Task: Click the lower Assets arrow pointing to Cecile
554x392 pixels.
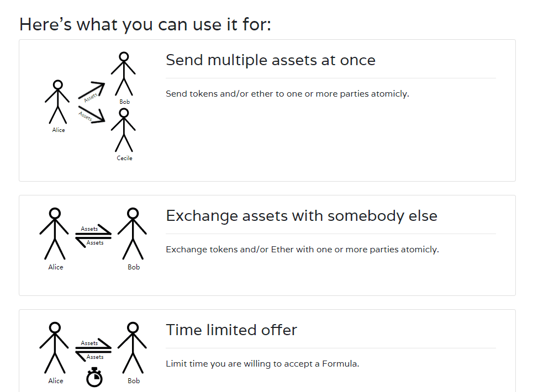Action: pos(92,115)
